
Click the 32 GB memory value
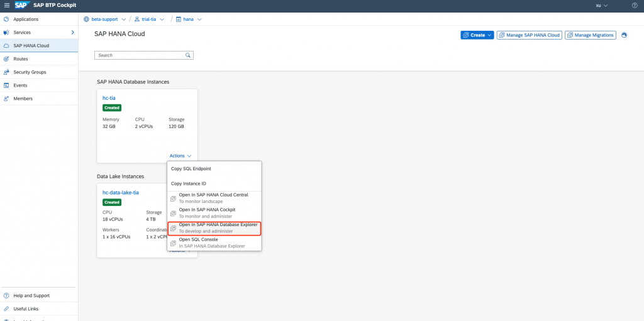tap(109, 126)
